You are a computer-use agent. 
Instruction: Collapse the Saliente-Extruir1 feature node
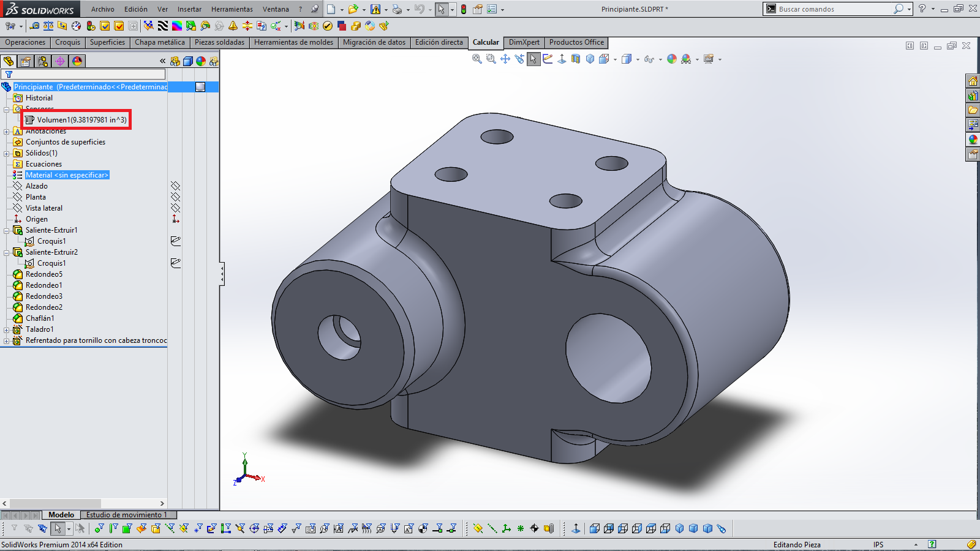click(x=7, y=231)
